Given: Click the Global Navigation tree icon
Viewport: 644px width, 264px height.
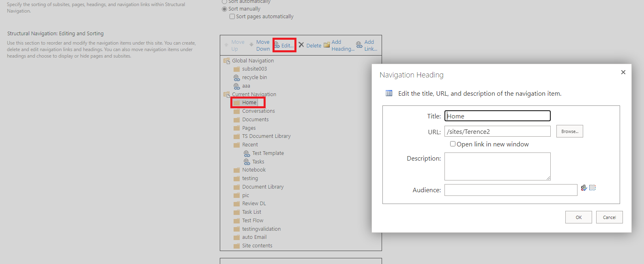Looking at the screenshot, I should click(227, 61).
